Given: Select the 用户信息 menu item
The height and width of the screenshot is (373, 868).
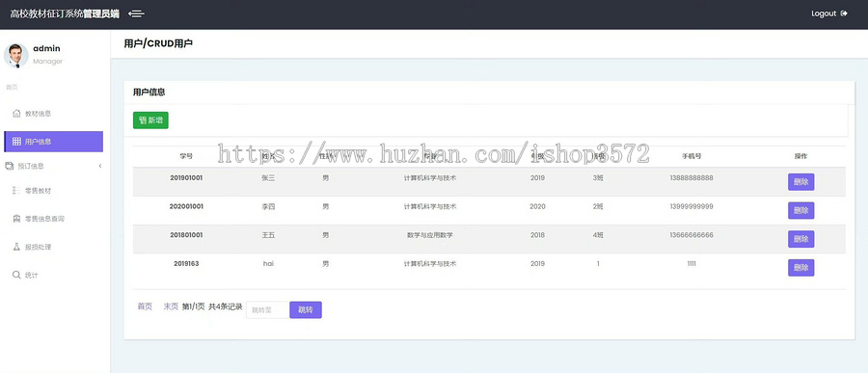Looking at the screenshot, I should pyautogui.click(x=53, y=141).
